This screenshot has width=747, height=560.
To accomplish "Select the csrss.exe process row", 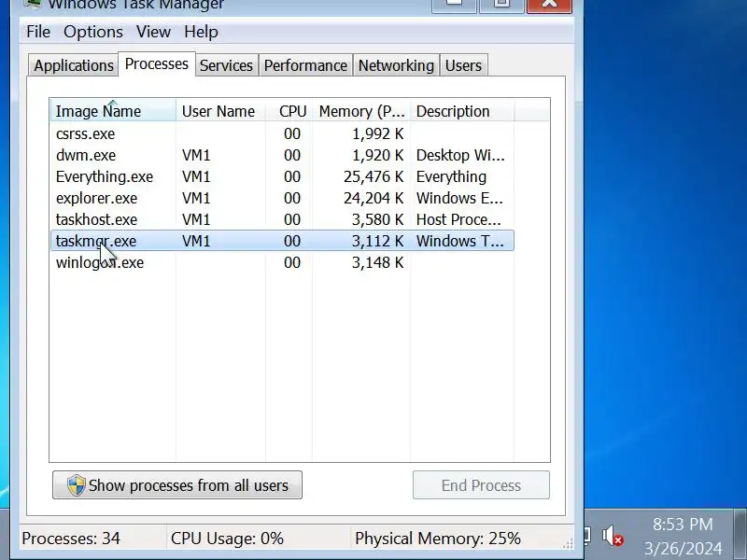I will tap(282, 133).
